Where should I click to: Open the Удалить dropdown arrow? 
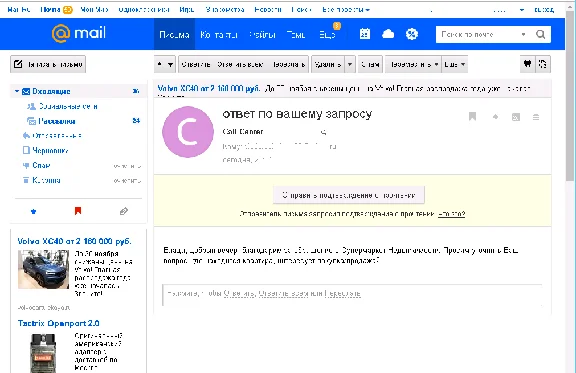pos(350,64)
